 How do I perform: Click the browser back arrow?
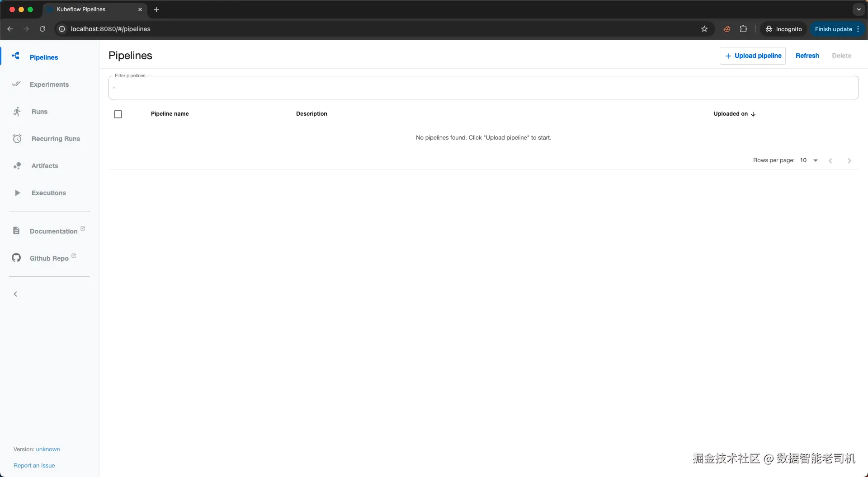coord(10,29)
